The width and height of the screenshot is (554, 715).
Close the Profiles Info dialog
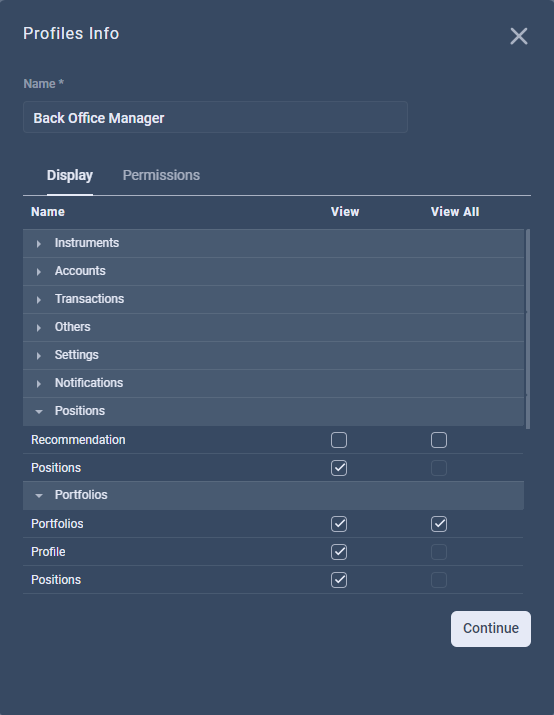pyautogui.click(x=519, y=36)
